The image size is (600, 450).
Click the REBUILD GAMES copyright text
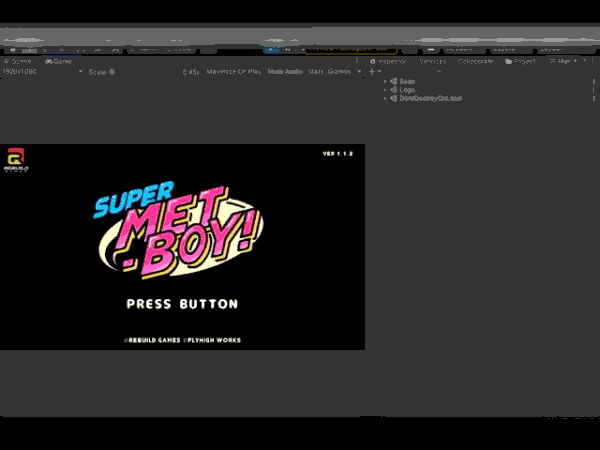pos(153,340)
